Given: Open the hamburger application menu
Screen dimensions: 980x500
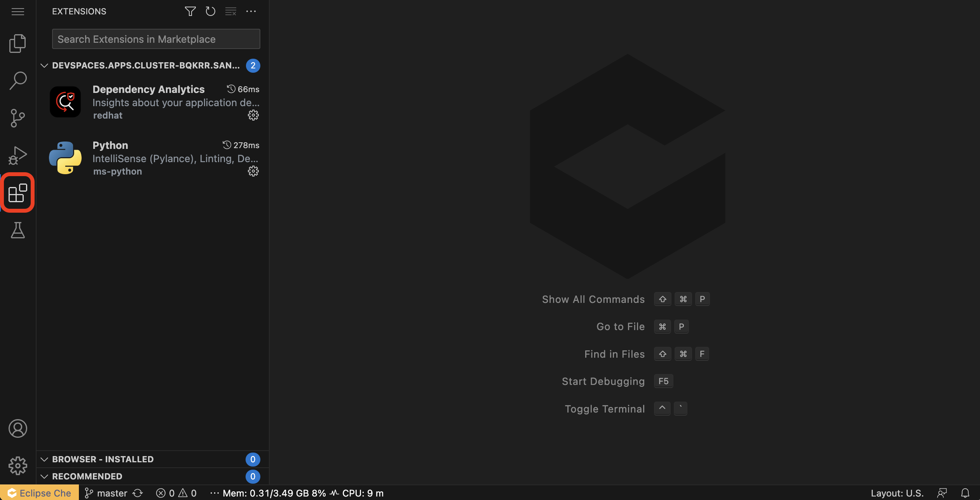Looking at the screenshot, I should click(18, 12).
